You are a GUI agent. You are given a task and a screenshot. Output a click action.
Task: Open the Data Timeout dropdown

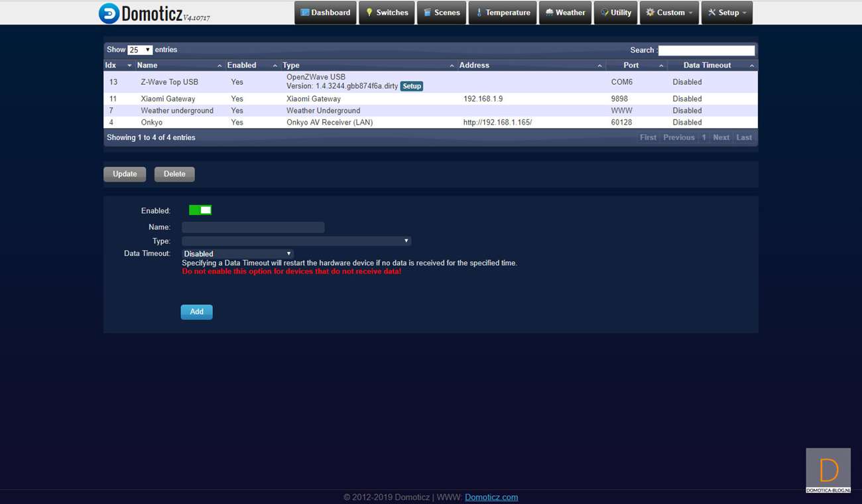(x=237, y=254)
